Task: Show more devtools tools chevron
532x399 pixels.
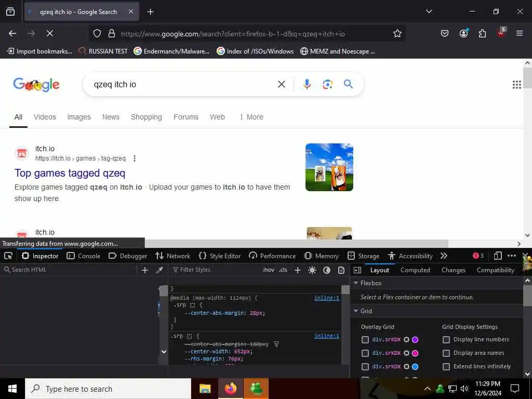Action: 444,256
